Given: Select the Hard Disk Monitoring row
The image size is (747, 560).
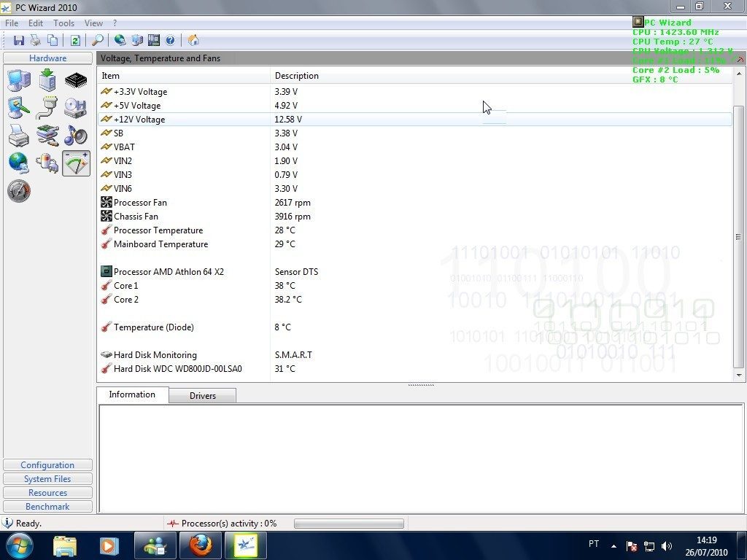Looking at the screenshot, I should tap(414, 355).
